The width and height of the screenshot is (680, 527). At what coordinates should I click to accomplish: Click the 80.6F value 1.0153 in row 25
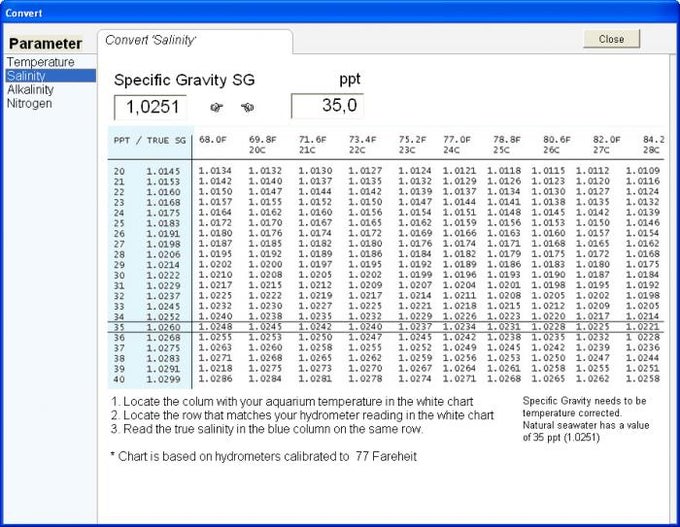pos(548,223)
